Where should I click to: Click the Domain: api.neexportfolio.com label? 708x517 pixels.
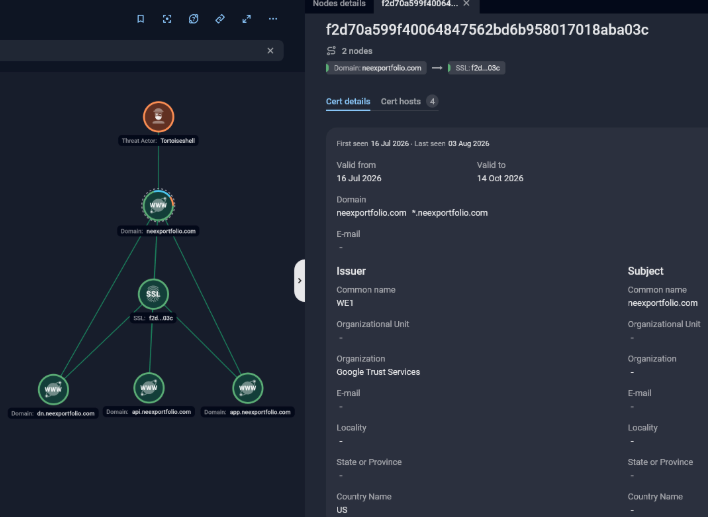pyautogui.click(x=149, y=412)
